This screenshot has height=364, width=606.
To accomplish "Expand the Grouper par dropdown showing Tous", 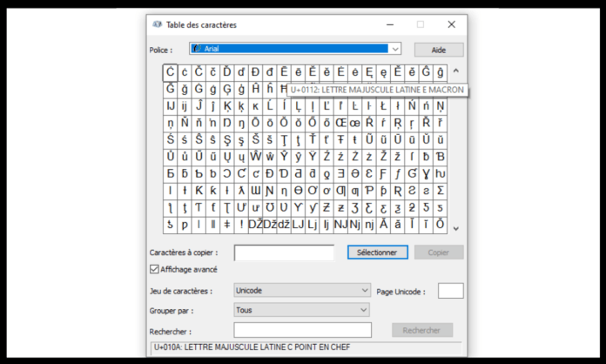I will click(302, 310).
